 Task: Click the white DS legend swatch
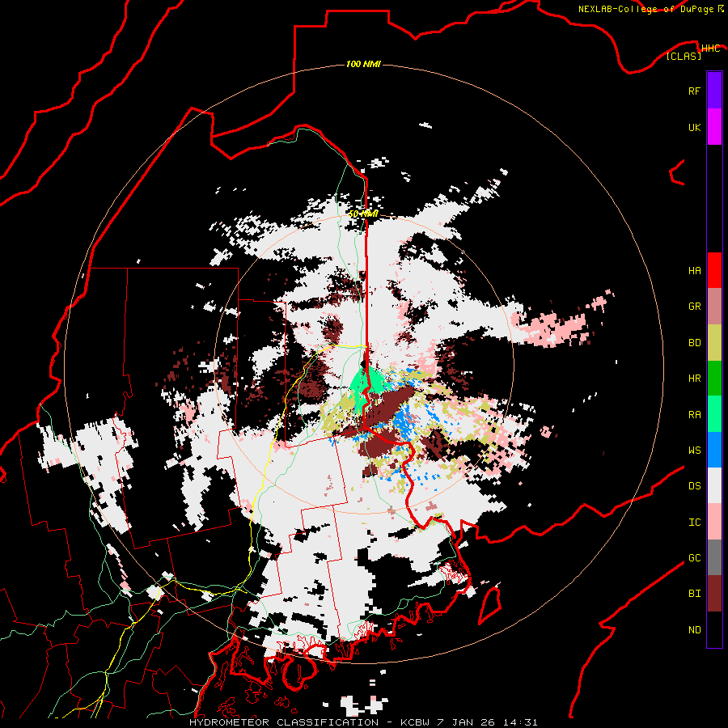coord(714,485)
